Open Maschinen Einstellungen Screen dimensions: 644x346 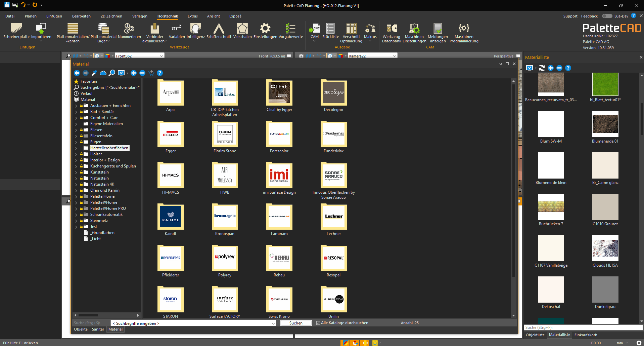[x=414, y=33]
